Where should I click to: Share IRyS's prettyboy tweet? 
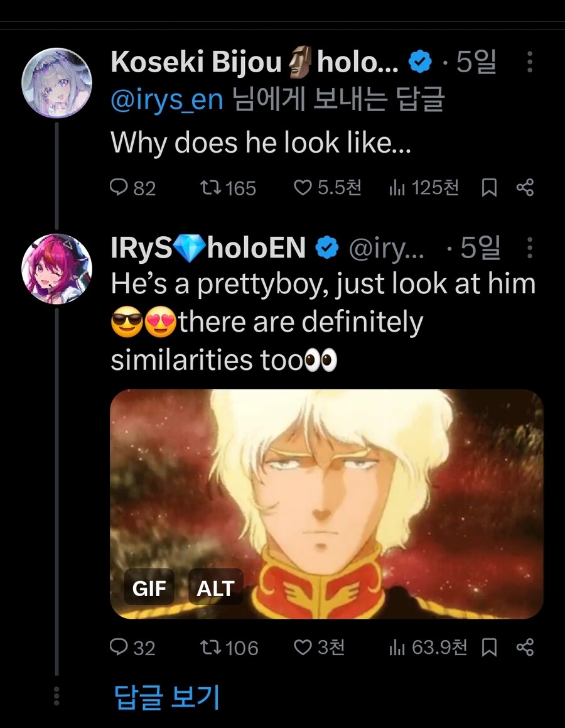[x=525, y=647]
